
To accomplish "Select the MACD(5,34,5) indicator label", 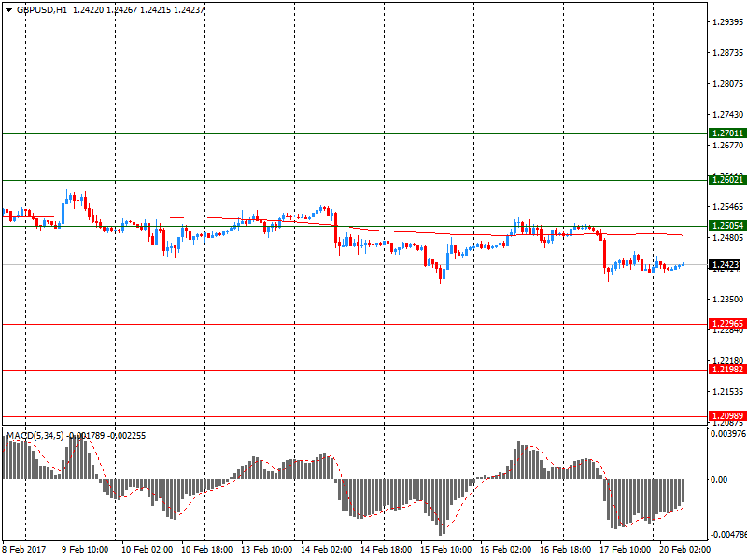I will click(35, 436).
